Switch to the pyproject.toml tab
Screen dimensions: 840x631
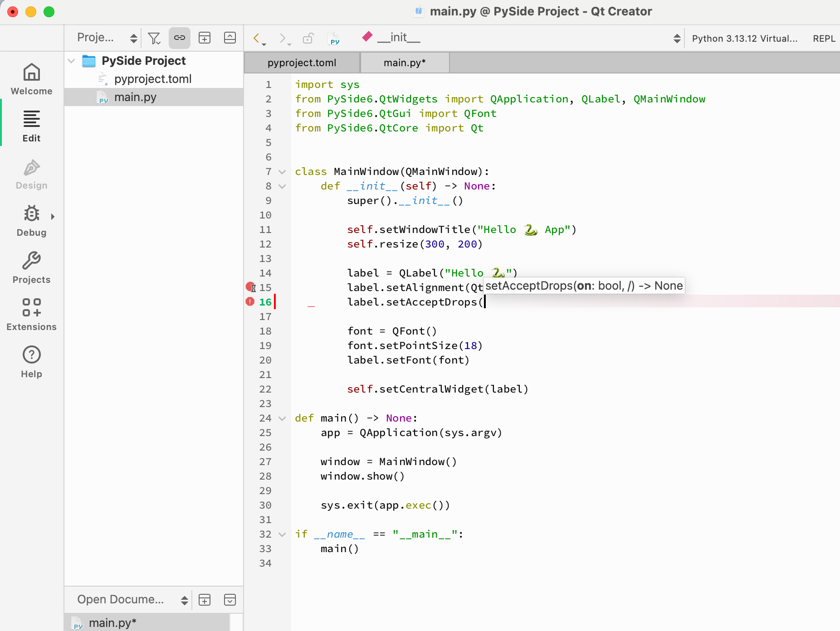pos(302,63)
